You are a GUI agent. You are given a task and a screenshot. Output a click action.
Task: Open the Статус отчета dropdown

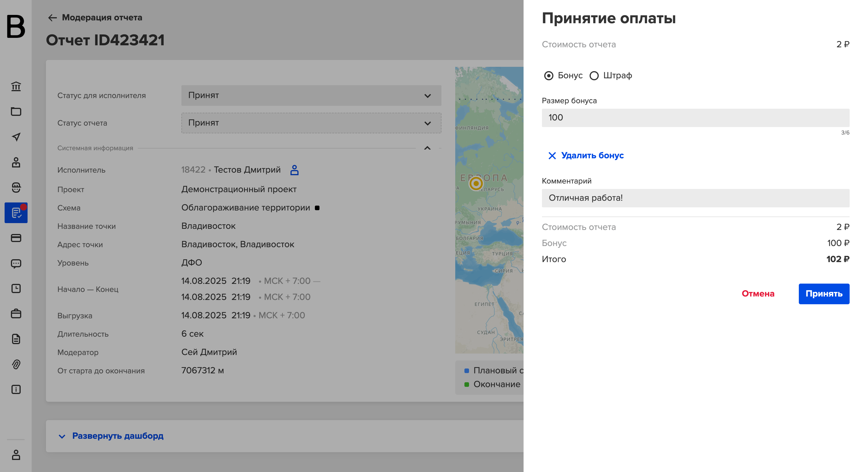pyautogui.click(x=311, y=123)
